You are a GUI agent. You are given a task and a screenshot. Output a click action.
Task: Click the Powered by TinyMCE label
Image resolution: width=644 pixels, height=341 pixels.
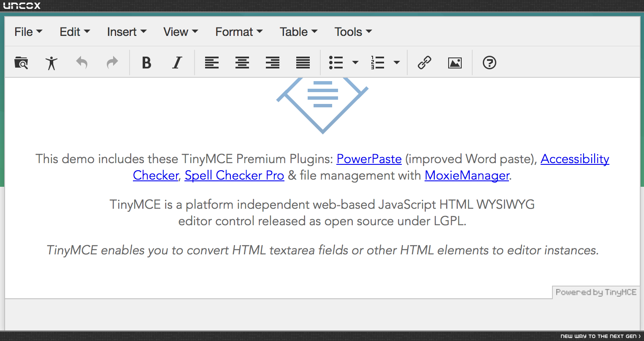596,292
